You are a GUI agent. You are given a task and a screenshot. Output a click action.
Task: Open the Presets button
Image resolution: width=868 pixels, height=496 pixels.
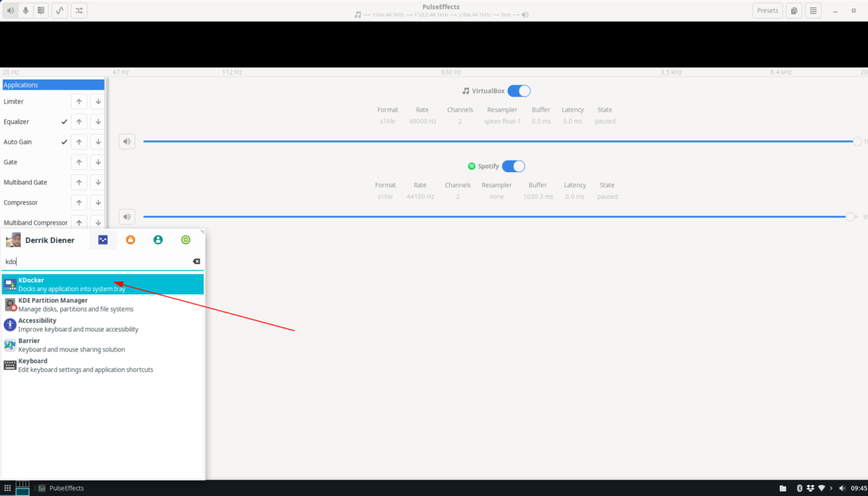pyautogui.click(x=767, y=10)
